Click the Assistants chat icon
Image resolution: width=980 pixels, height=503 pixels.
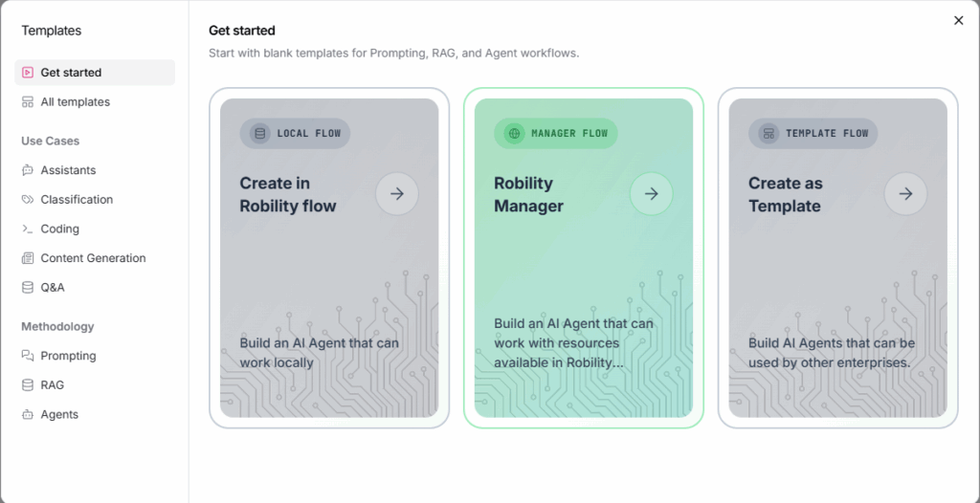pos(28,170)
